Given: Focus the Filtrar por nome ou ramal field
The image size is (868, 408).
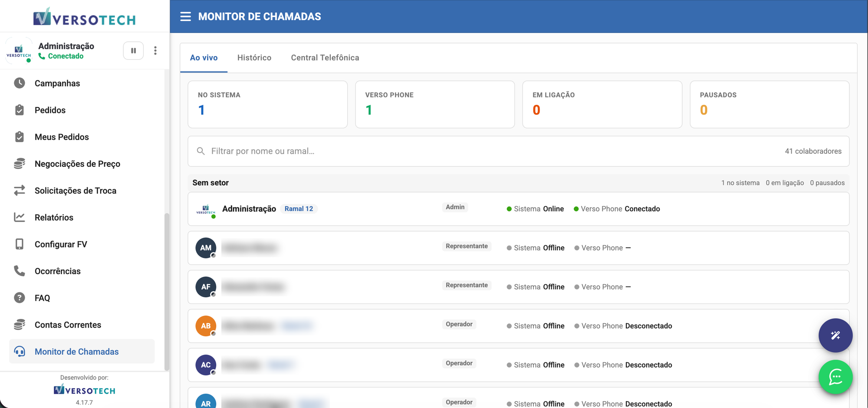Looking at the screenshot, I should [x=518, y=151].
